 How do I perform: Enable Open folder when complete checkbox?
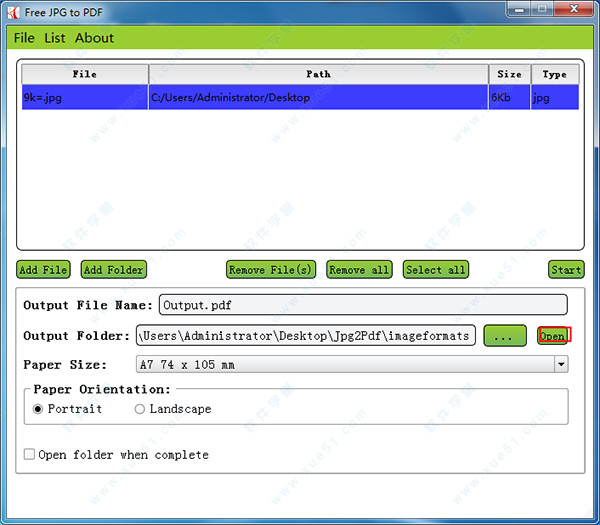click(29, 454)
